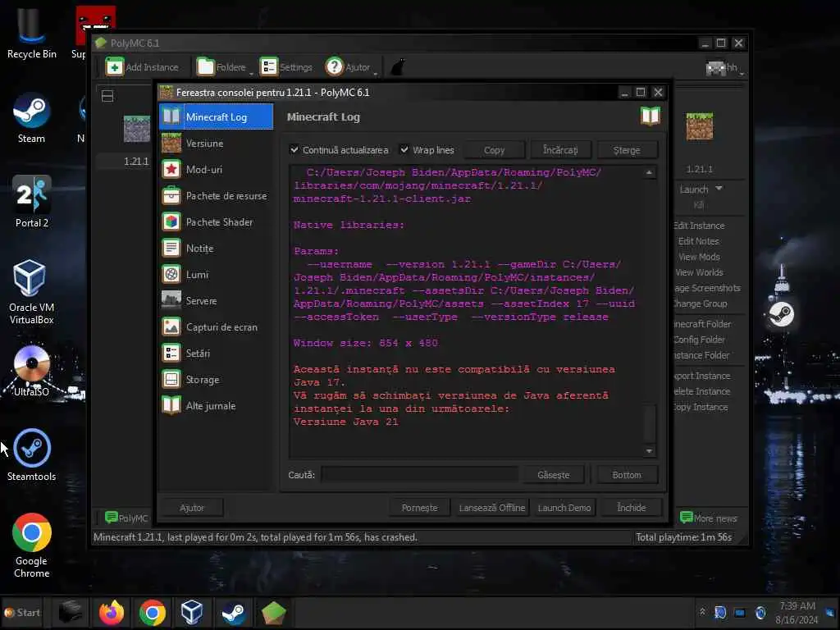The image size is (840, 630).
Task: Click VirtualBox icon in taskbar
Action: (192, 612)
